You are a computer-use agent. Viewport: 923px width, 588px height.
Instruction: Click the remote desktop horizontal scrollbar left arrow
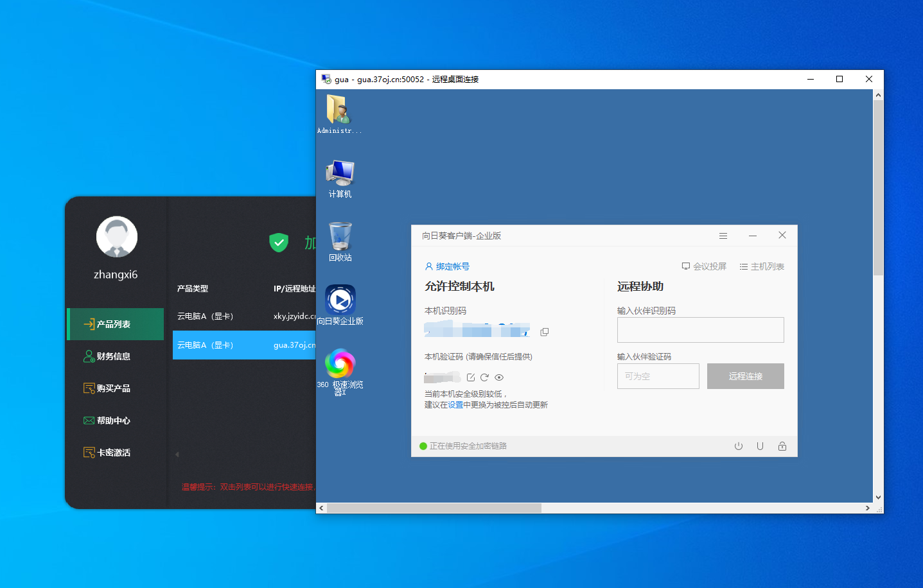(x=321, y=508)
